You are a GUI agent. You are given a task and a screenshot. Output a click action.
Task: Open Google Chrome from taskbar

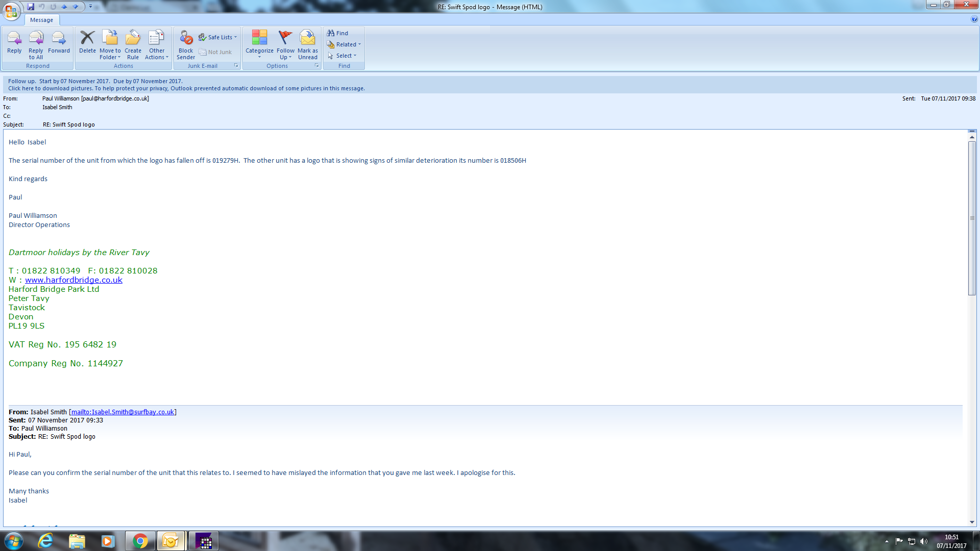click(140, 541)
